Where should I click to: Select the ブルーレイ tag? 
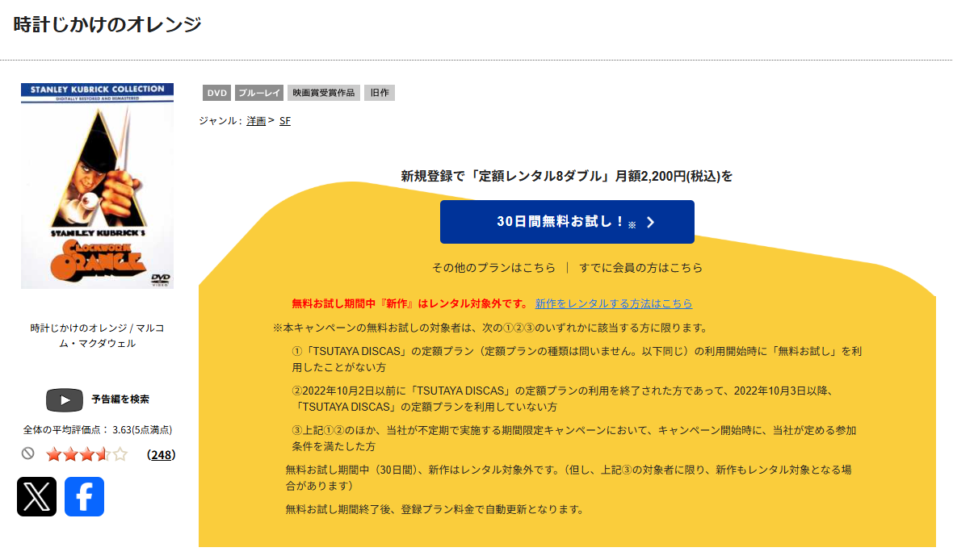click(259, 93)
